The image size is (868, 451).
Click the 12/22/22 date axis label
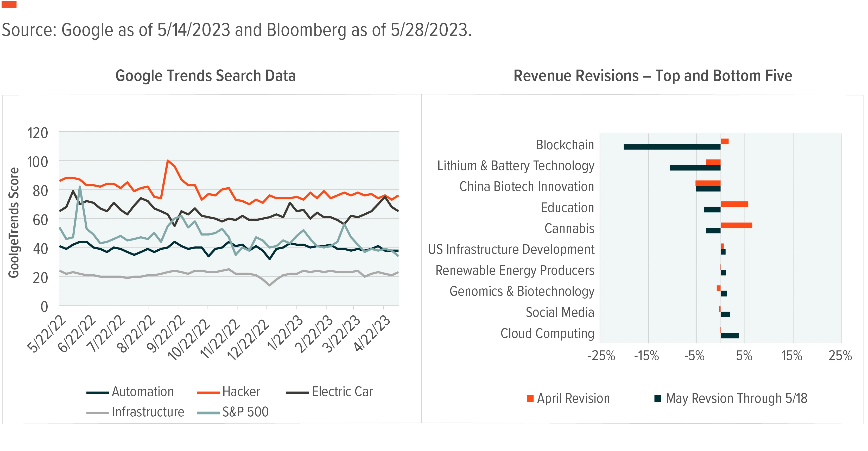click(x=248, y=339)
